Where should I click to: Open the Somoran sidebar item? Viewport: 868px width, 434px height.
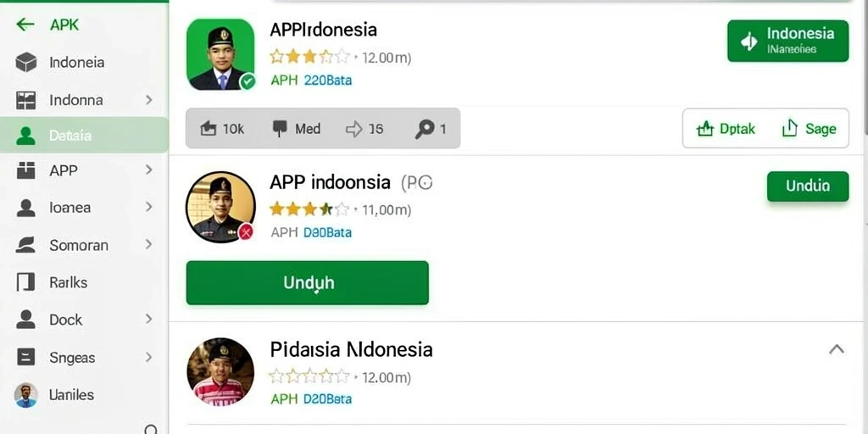[84, 245]
